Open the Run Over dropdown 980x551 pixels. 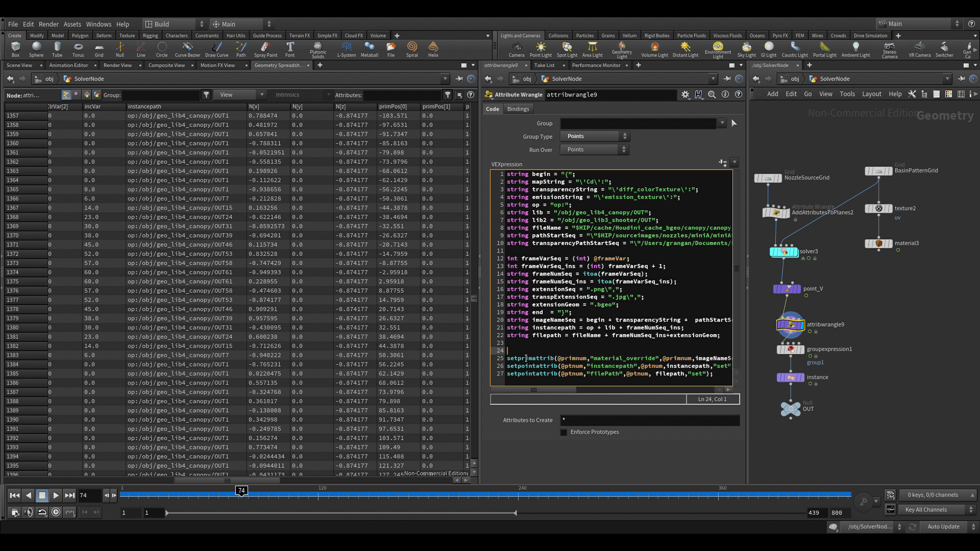tap(595, 149)
